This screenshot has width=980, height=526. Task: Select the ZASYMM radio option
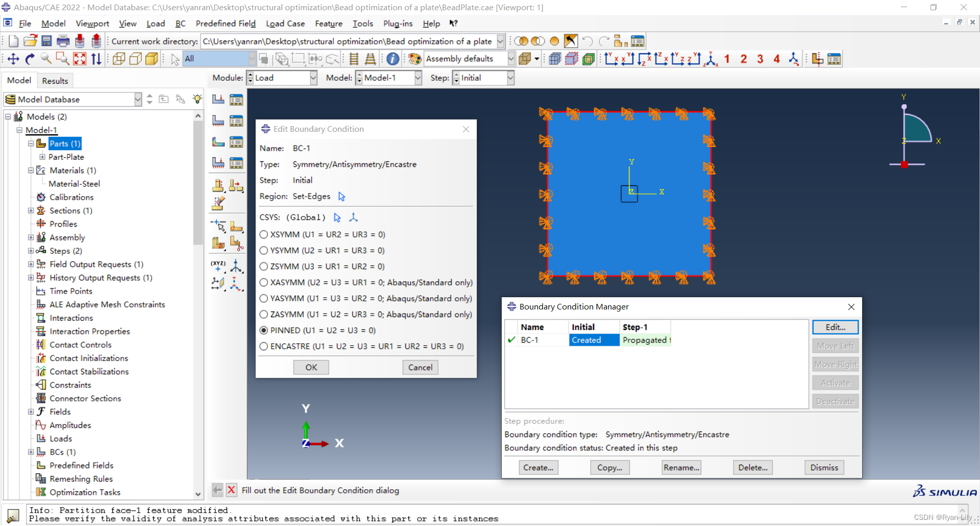[264, 314]
